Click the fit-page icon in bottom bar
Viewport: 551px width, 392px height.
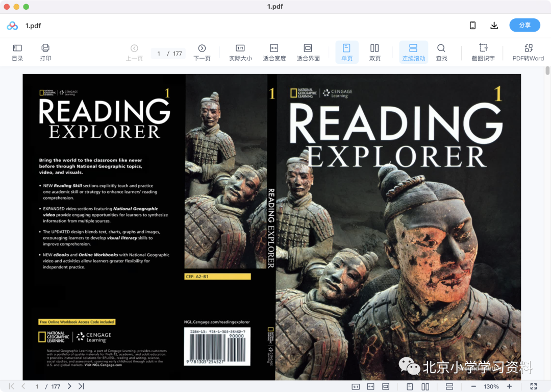(x=386, y=387)
